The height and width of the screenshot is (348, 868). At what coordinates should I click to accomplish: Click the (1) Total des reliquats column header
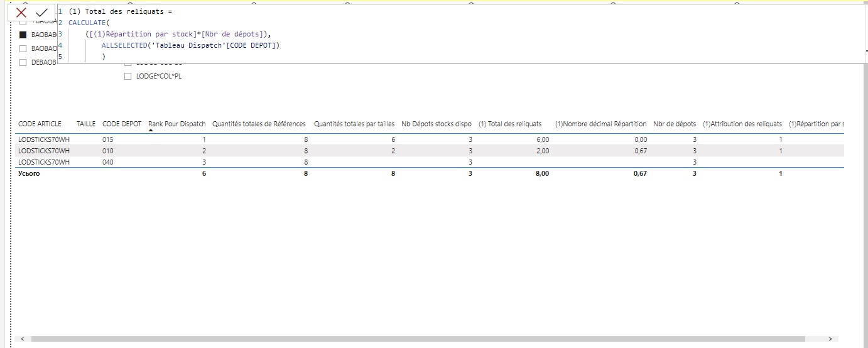pos(510,124)
